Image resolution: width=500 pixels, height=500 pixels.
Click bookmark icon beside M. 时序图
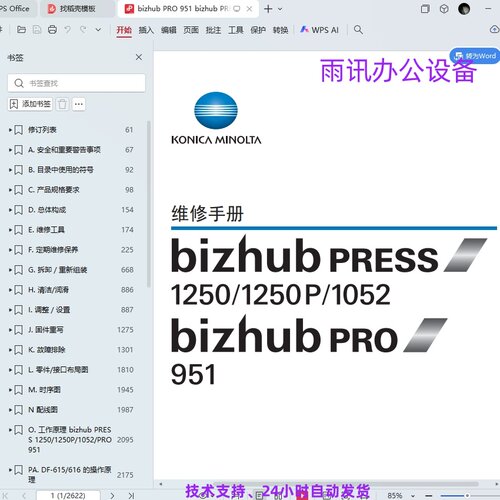[19, 390]
